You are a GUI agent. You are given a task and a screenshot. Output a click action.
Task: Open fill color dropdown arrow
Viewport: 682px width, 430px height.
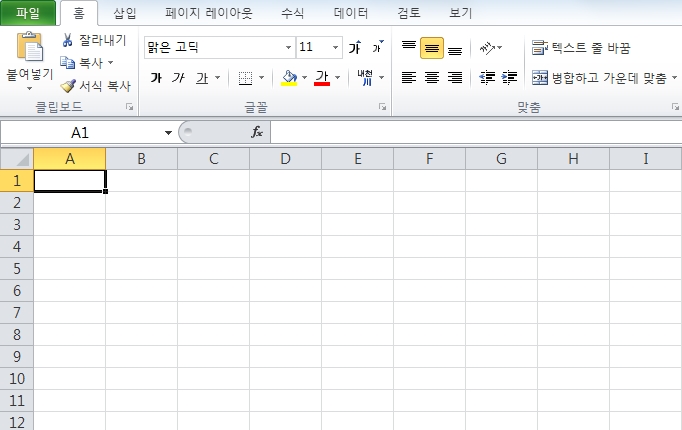point(304,78)
